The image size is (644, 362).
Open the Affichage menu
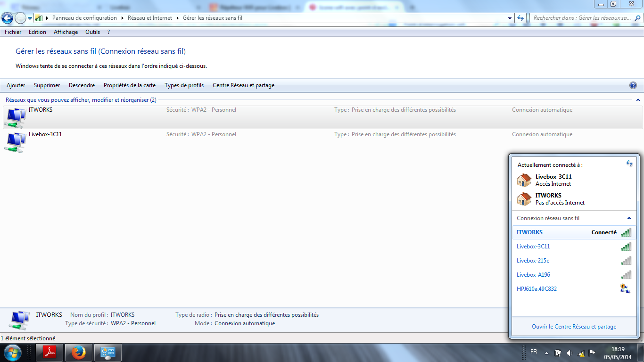(66, 32)
